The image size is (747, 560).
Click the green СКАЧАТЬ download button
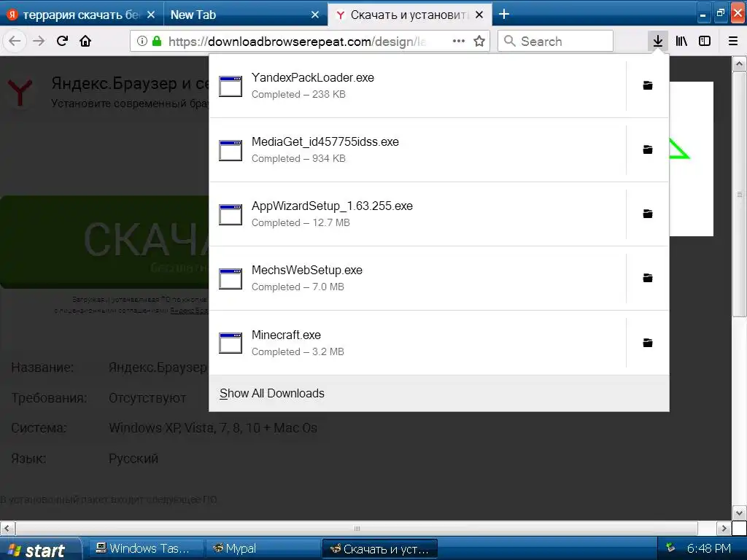tap(105, 242)
